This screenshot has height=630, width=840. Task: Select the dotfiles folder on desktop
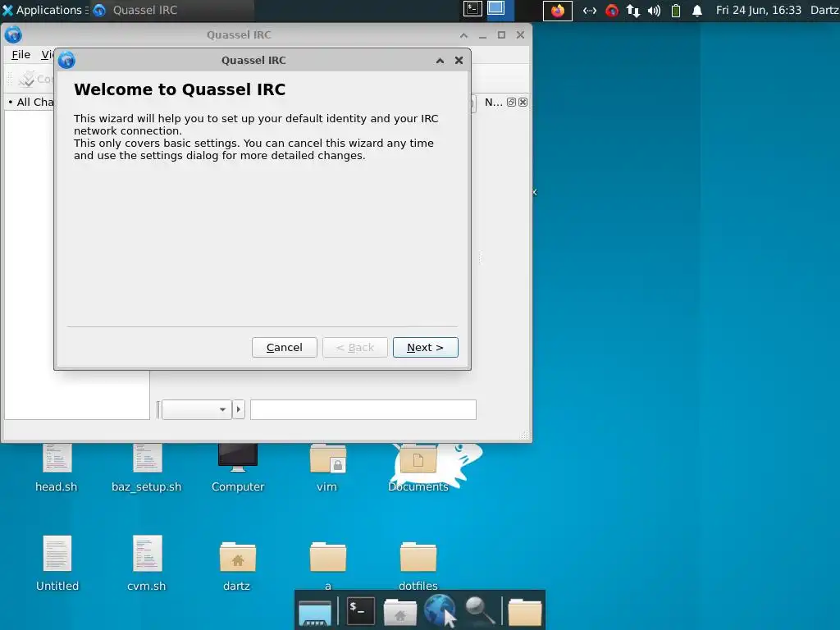click(x=418, y=565)
